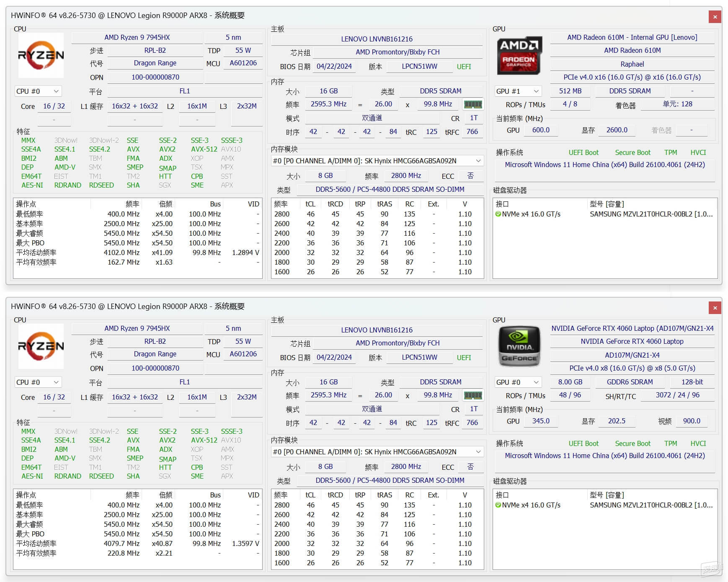728x582 pixels.
Task: Click the '8.00 GB' GPU memory value
Action: pyautogui.click(x=570, y=382)
